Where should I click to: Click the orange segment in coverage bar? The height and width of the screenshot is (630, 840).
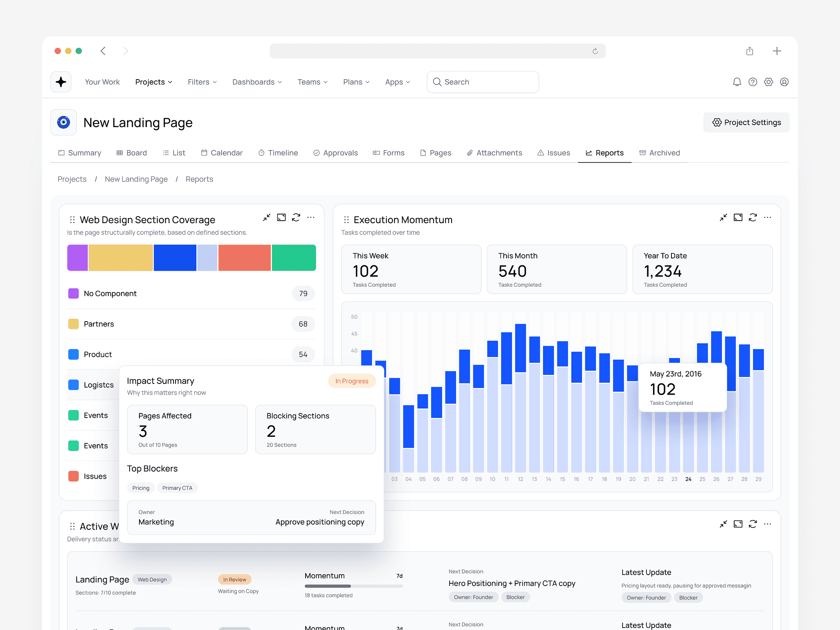(x=244, y=258)
